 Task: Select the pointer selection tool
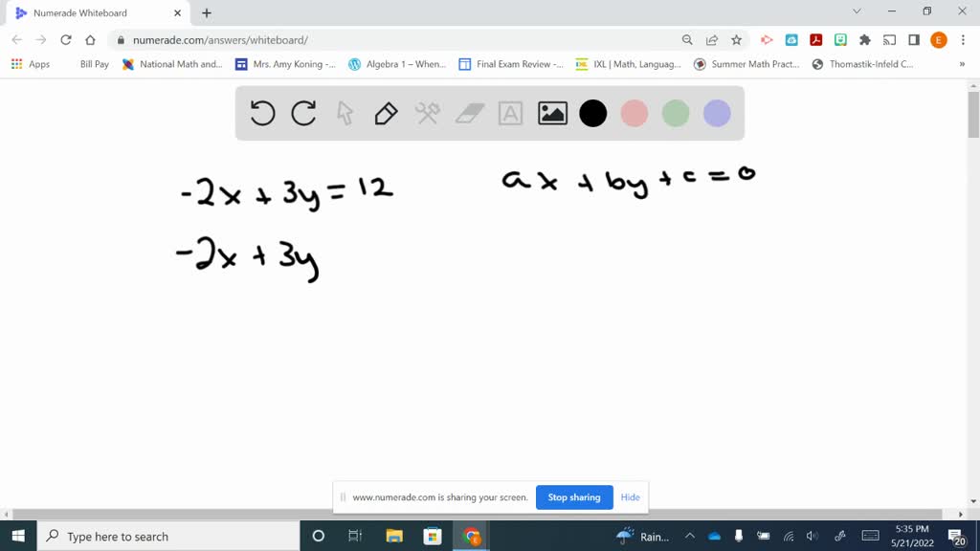[345, 113]
